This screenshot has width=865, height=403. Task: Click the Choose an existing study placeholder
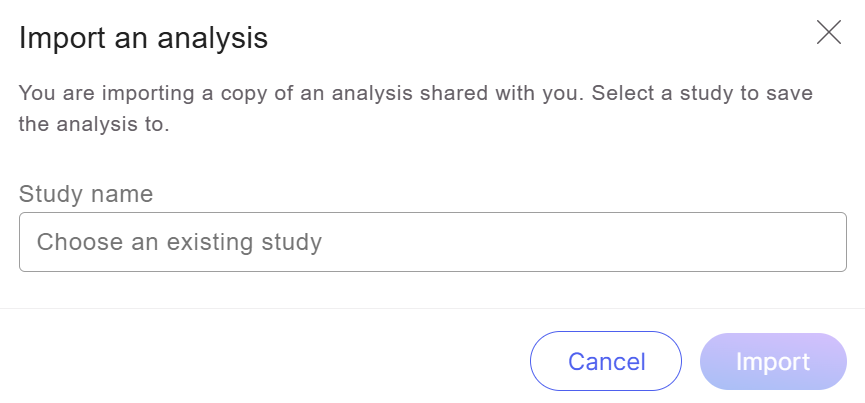180,242
